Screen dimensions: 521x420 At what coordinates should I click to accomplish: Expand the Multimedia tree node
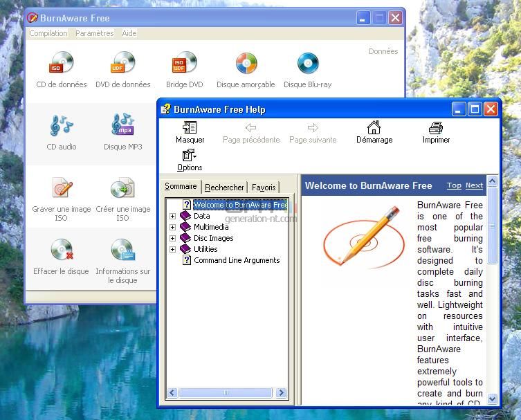(172, 227)
